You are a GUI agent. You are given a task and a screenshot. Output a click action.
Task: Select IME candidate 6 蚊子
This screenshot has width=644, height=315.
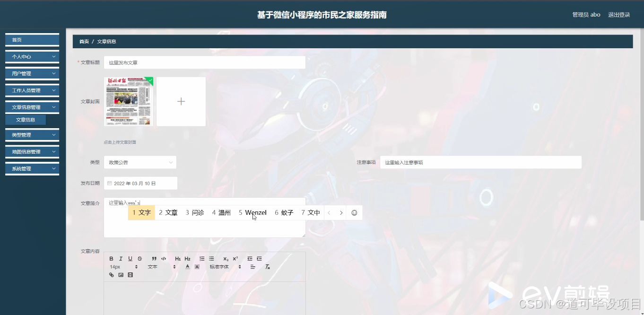coord(284,213)
